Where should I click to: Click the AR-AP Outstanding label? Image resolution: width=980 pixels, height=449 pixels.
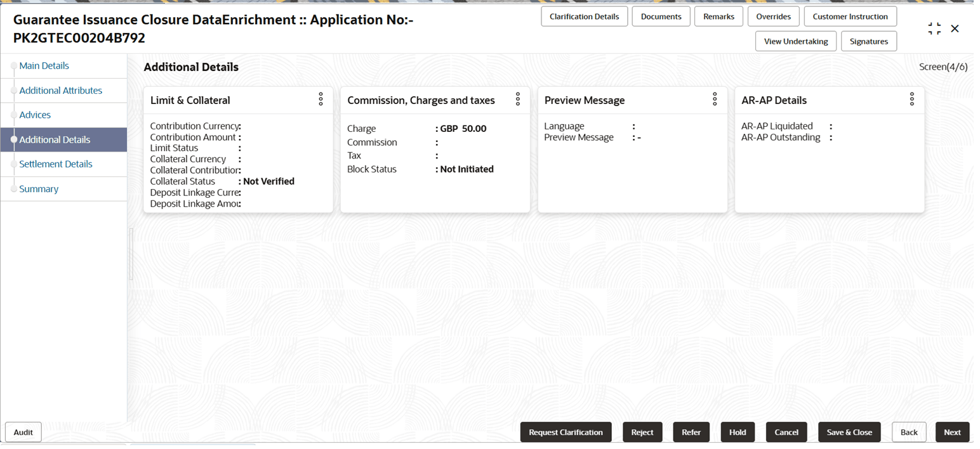pos(781,137)
